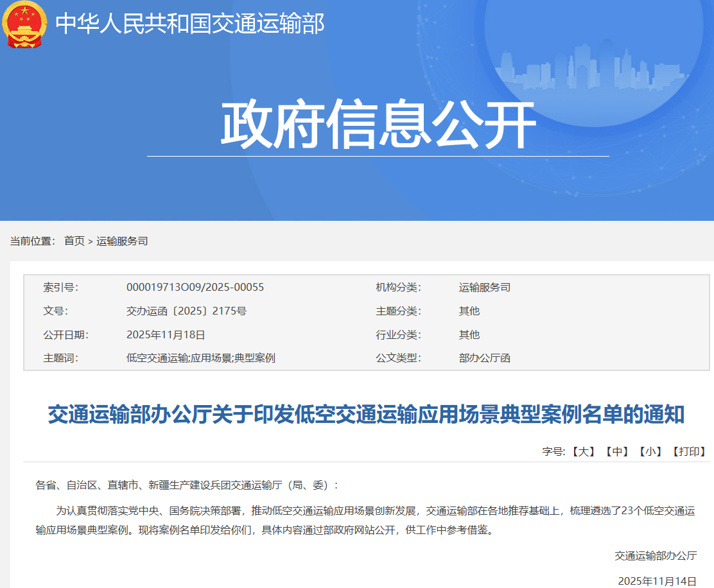Click the blue document title heading
This screenshot has height=588, width=714.
(x=366, y=415)
